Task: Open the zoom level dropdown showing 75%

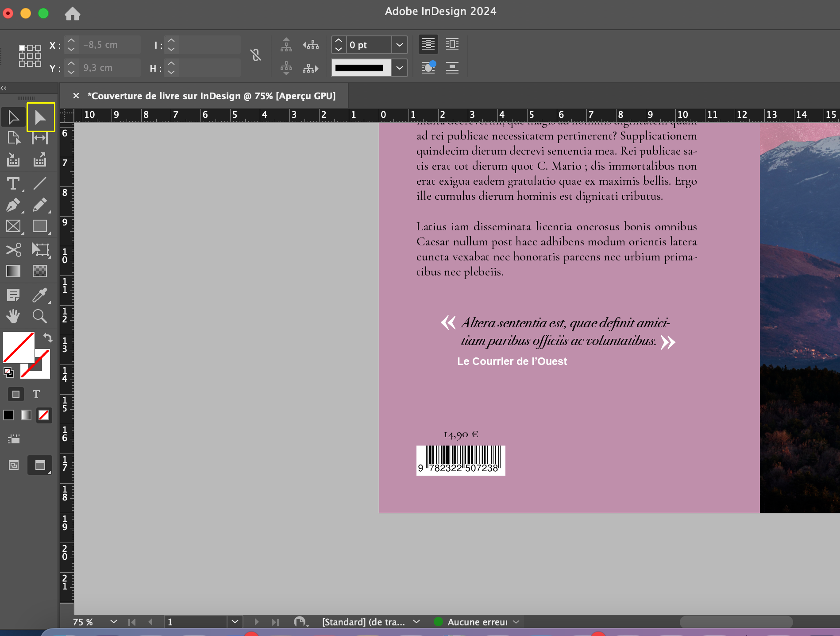Action: [x=113, y=622]
